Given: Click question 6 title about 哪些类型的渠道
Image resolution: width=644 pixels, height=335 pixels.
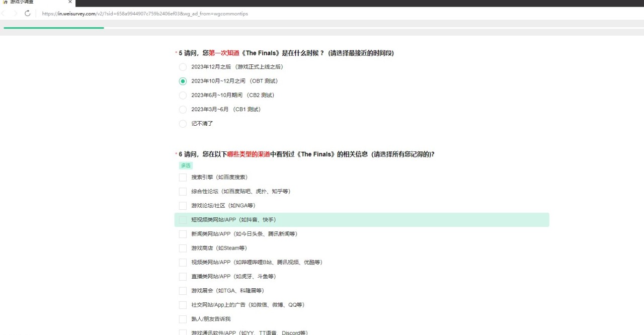Looking at the screenshot, I should coord(306,154).
